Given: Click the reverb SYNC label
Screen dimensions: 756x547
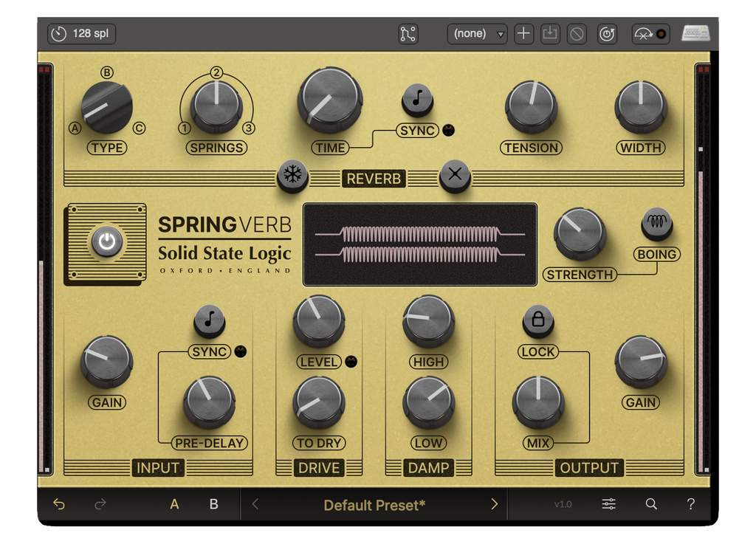Looking at the screenshot, I should tap(418, 131).
